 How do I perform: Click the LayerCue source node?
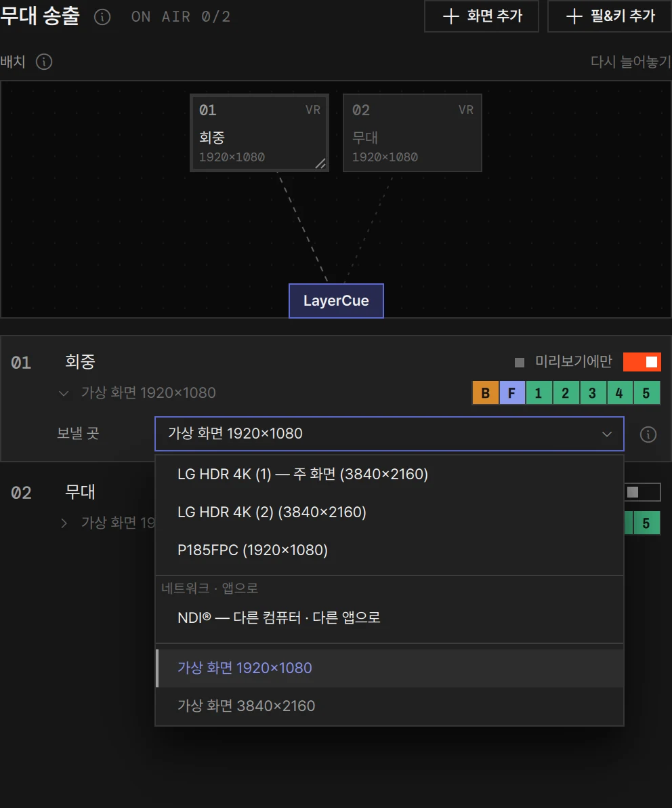336,301
